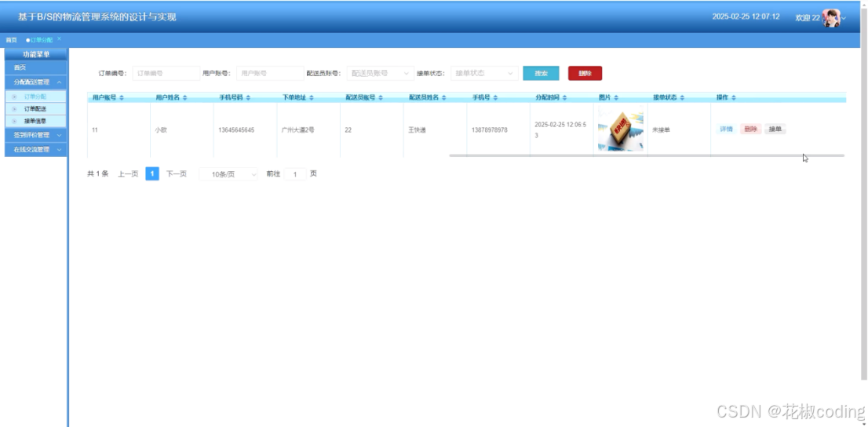
Task: Click the page vertical scrollbar
Action: click(x=864, y=194)
